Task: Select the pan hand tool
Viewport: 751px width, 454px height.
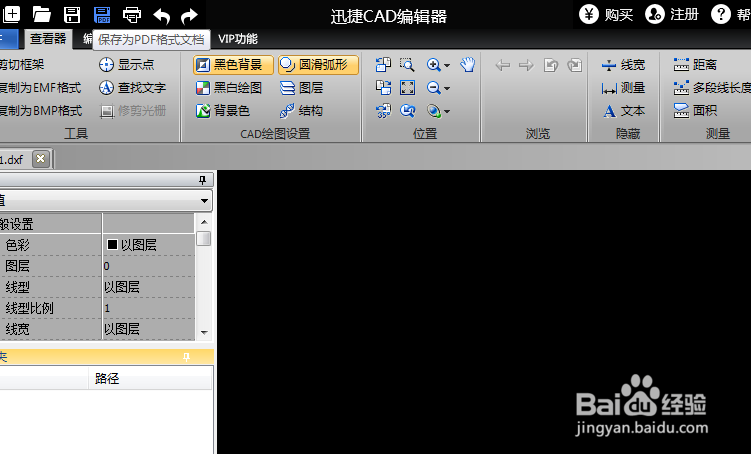Action: (x=467, y=65)
